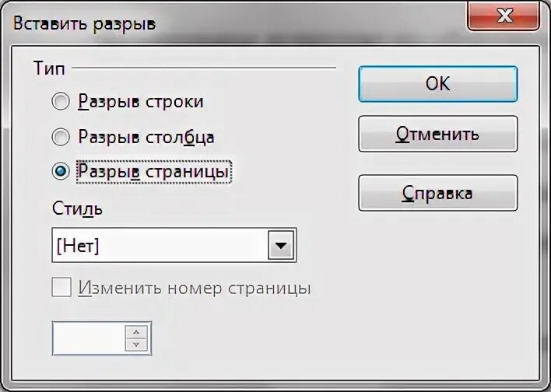Confirm with the OK button
Viewport: 551px width, 392px height.
point(438,84)
